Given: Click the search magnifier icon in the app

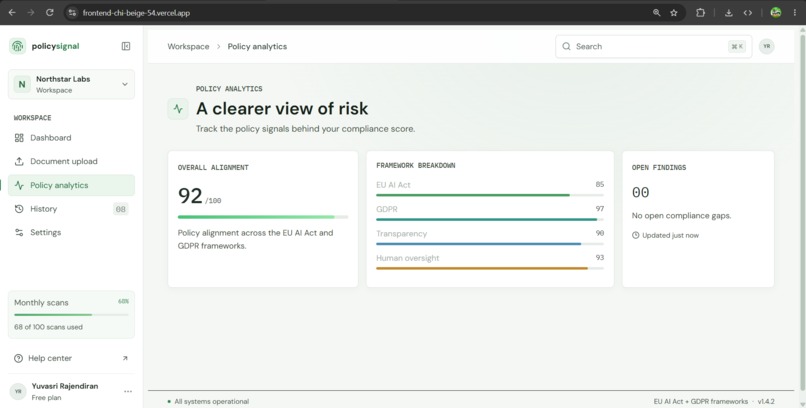Looking at the screenshot, I should [566, 46].
